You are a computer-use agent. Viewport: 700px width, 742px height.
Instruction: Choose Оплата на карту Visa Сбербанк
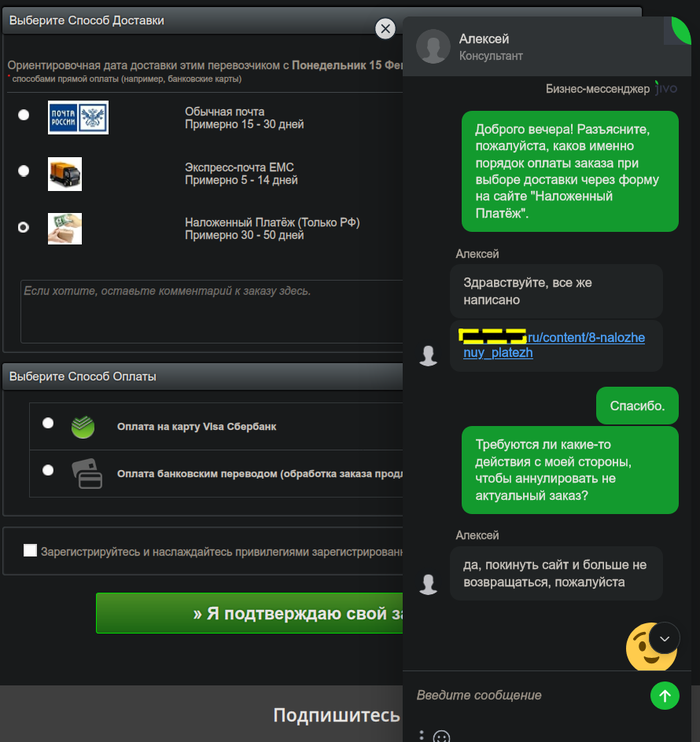tap(48, 423)
